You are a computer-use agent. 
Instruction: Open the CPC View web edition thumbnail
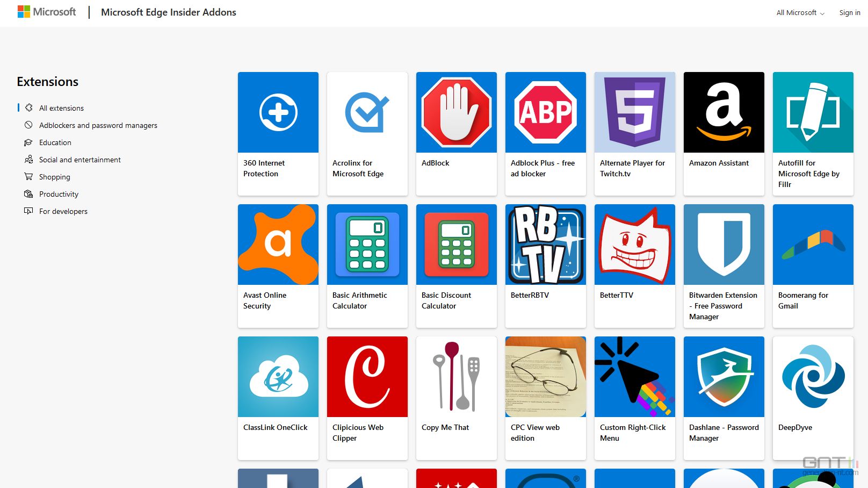[546, 377]
